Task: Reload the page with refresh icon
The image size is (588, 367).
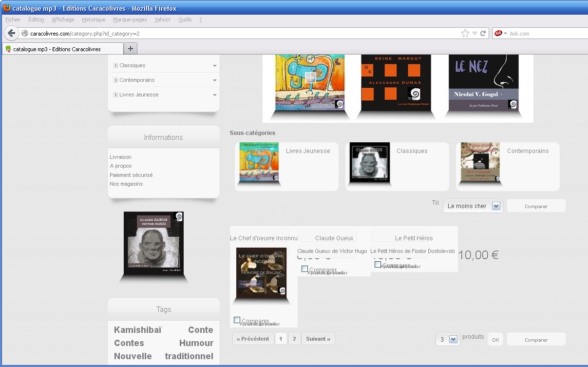Action: 483,33
